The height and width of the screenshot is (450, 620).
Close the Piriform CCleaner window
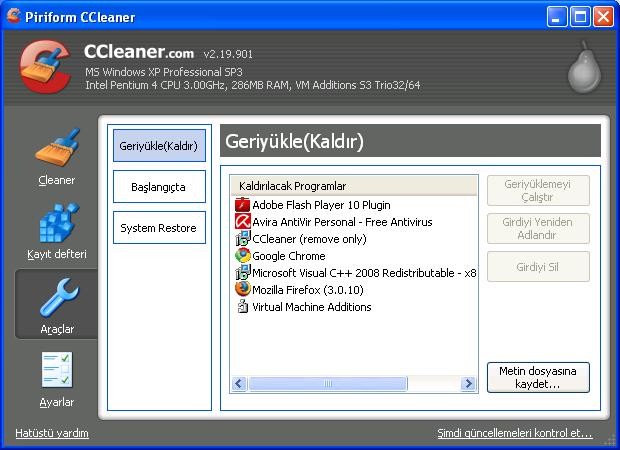[603, 17]
